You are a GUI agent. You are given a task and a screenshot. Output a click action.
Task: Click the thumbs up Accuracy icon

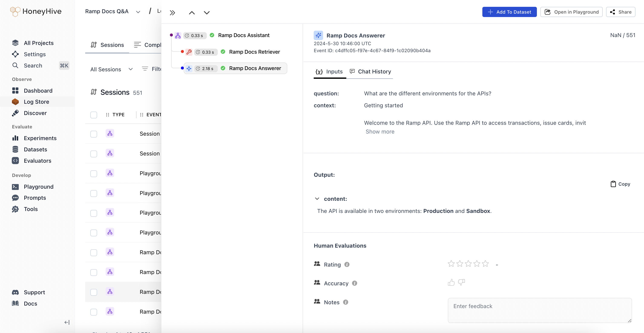451,283
